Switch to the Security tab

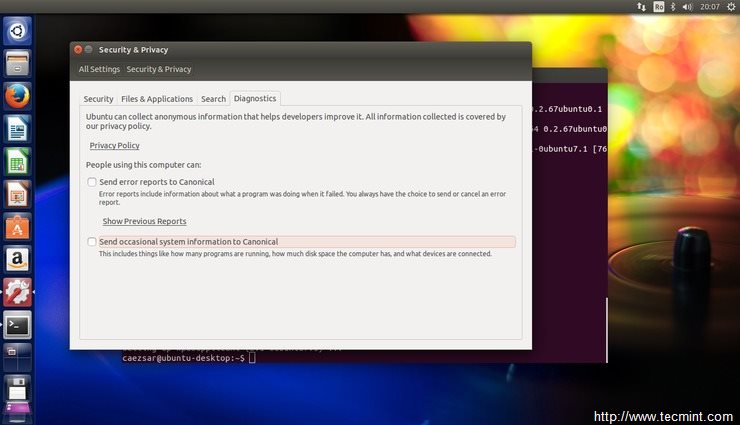coord(98,99)
